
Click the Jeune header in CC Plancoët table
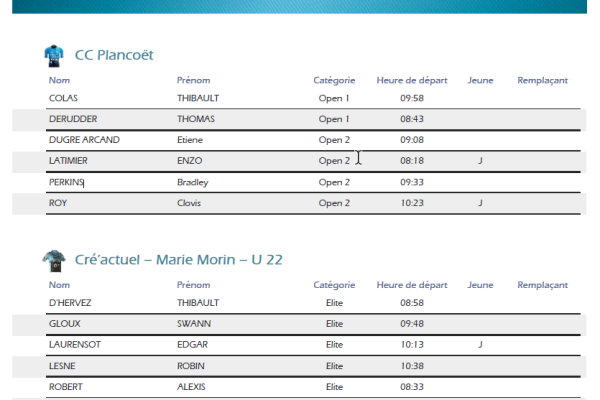point(480,80)
